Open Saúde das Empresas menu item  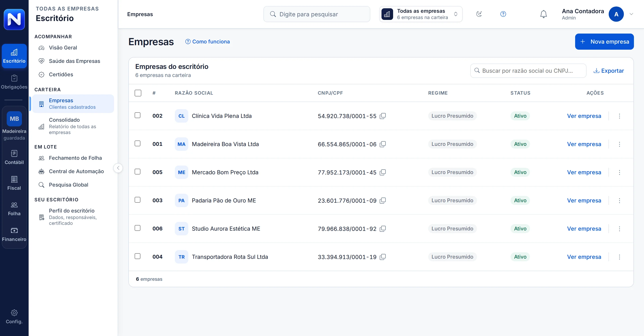[x=73, y=61]
